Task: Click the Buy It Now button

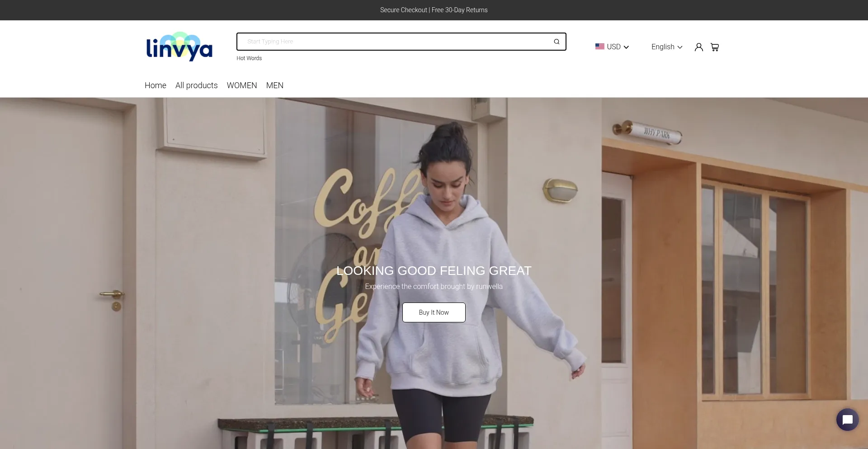Action: pyautogui.click(x=434, y=312)
